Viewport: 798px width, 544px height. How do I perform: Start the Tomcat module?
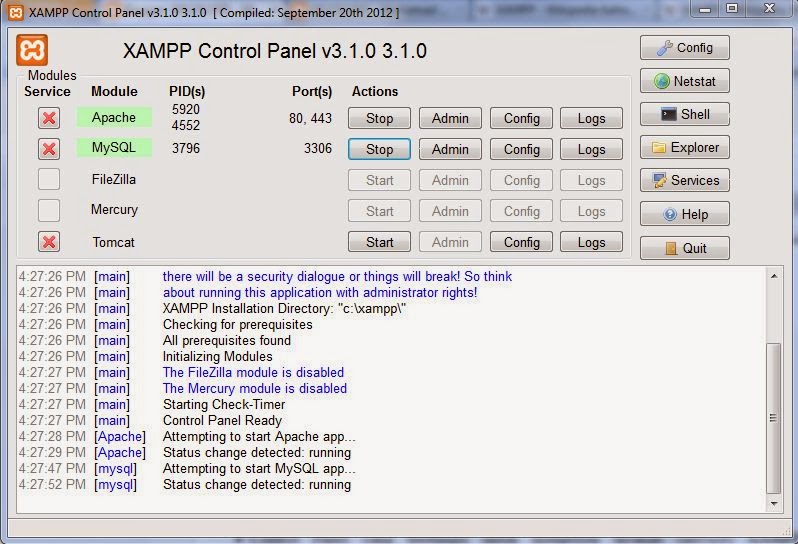tap(379, 242)
